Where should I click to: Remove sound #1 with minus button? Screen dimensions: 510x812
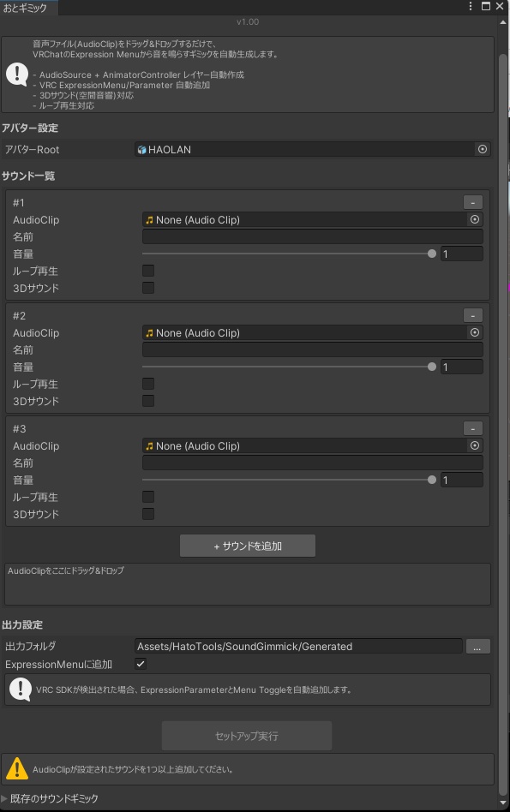pyautogui.click(x=472, y=202)
